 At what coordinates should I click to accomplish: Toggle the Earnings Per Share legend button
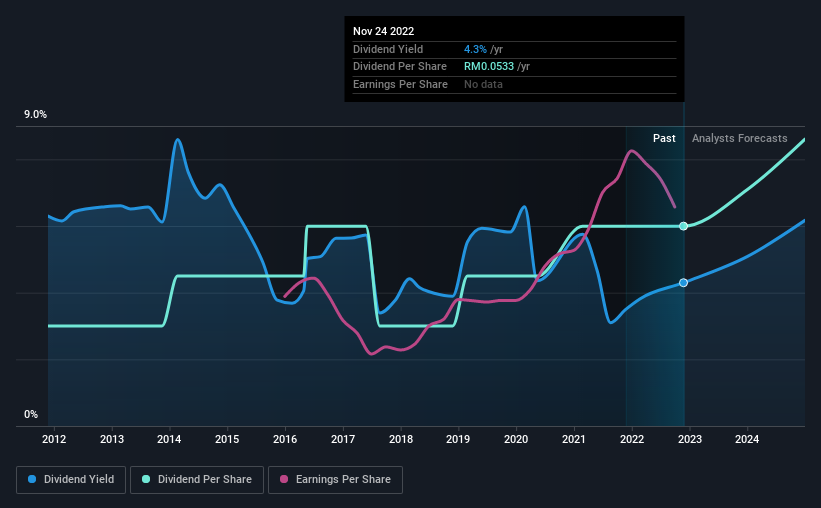click(335, 480)
